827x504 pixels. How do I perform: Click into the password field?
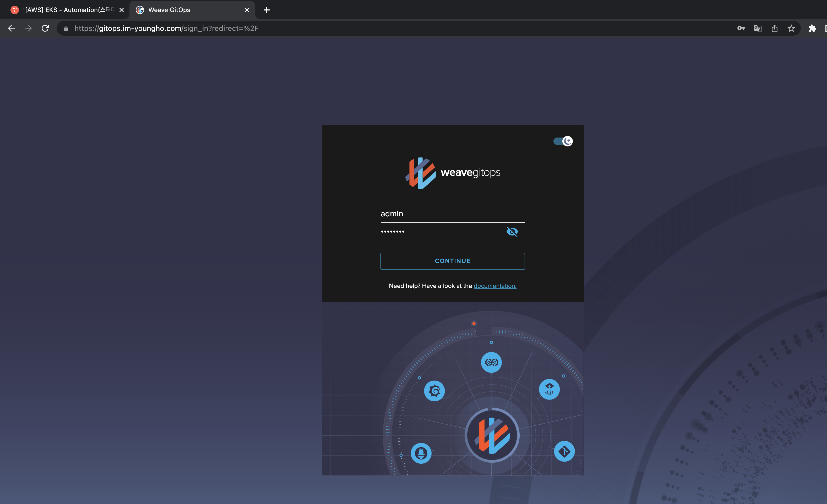440,232
